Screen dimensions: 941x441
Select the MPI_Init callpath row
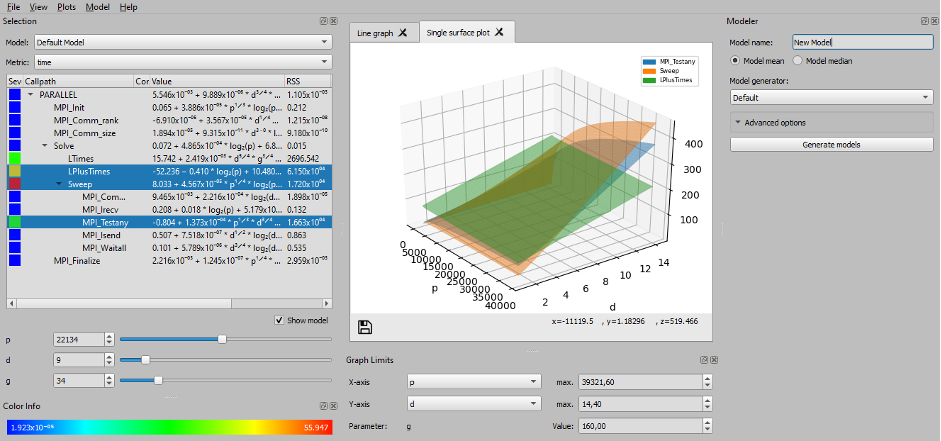tap(169, 108)
